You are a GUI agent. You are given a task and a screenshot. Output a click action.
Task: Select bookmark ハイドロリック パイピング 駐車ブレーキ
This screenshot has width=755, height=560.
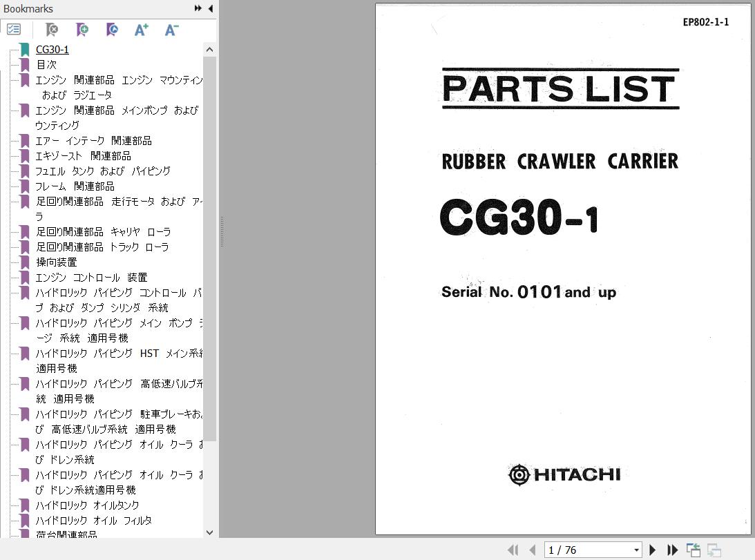point(119,421)
